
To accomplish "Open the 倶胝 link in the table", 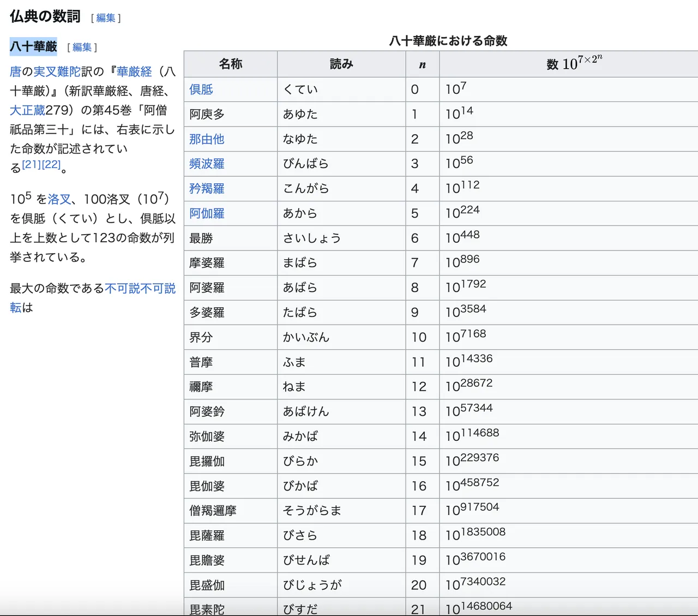I will (201, 89).
